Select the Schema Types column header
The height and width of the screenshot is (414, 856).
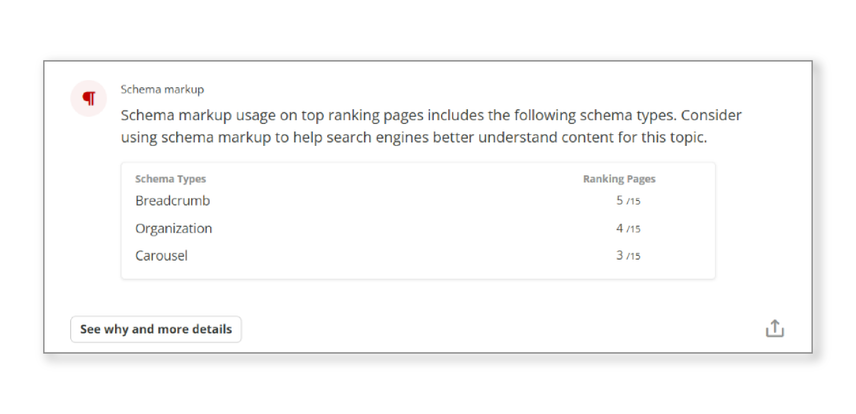[x=170, y=179]
